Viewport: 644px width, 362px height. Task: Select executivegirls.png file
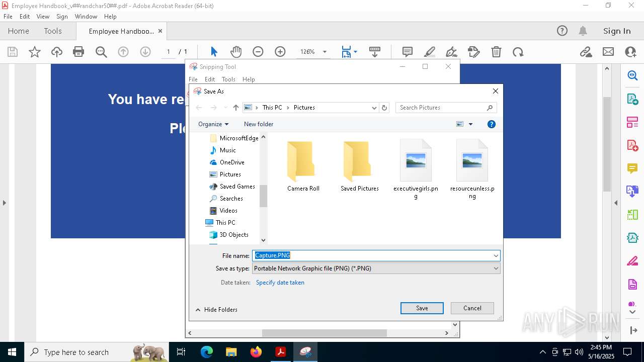tap(416, 169)
